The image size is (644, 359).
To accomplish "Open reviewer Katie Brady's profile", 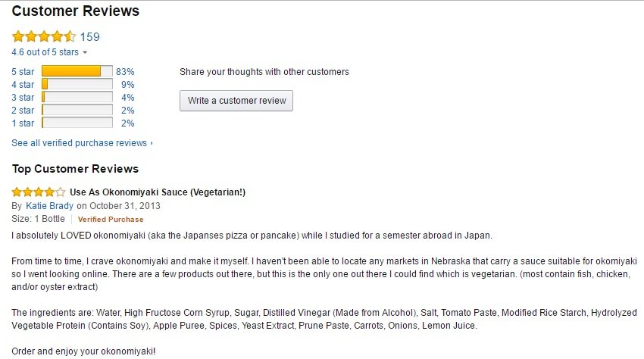I will [49, 205].
